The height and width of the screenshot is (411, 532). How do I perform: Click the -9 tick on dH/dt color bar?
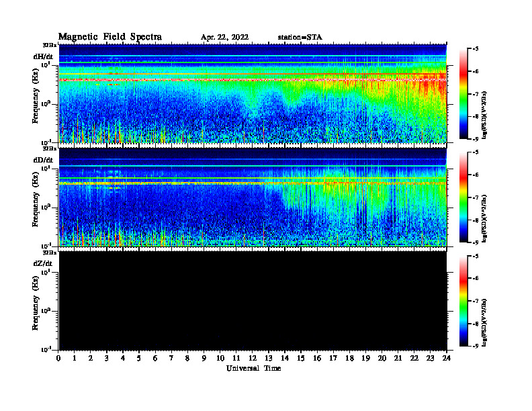pos(476,139)
